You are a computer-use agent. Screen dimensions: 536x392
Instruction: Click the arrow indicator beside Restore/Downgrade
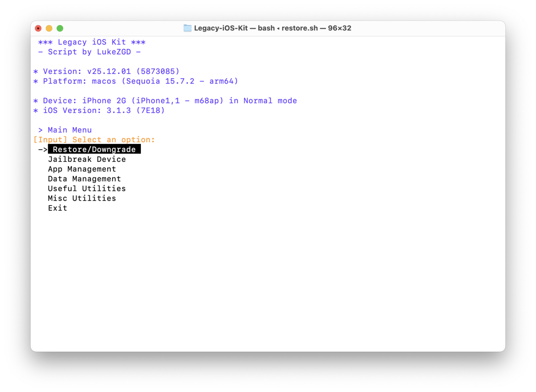42,149
